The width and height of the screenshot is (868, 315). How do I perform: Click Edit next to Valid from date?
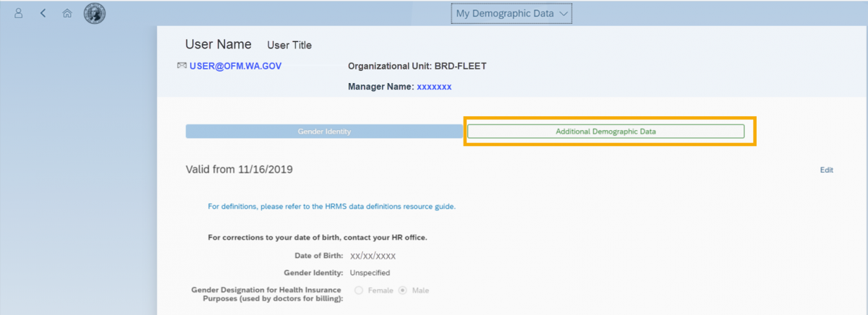[x=826, y=171]
